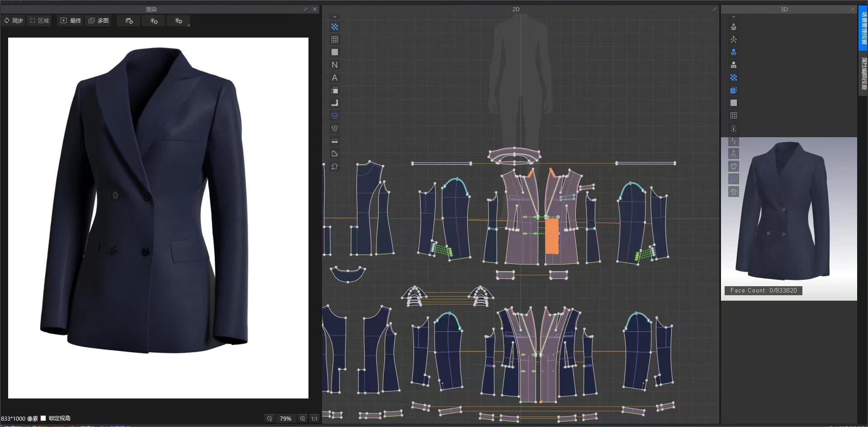Collapse the 2D toolbar with its chevron
Image resolution: width=868 pixels, height=427 pixels.
(335, 16)
